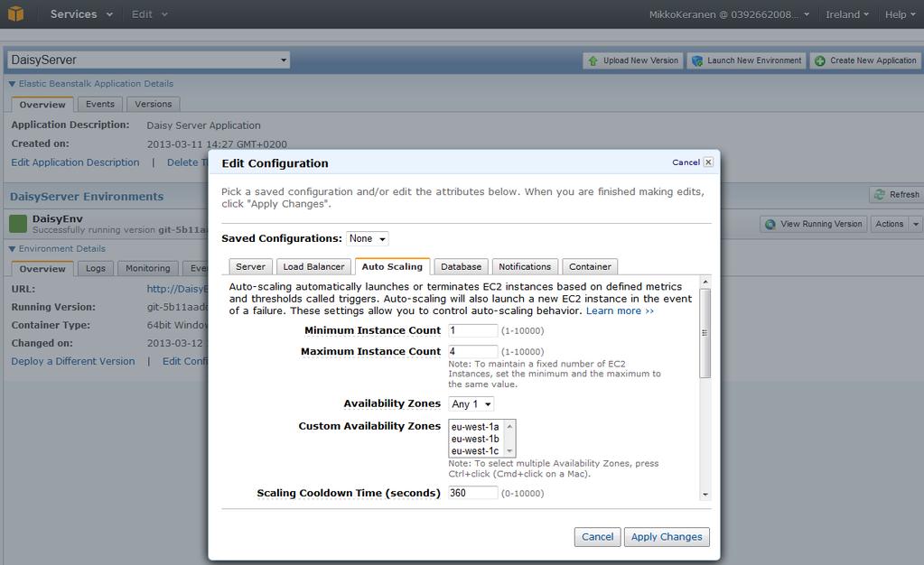This screenshot has width=924, height=565.
Task: Open the Actions dropdown arrow
Action: tap(916, 224)
